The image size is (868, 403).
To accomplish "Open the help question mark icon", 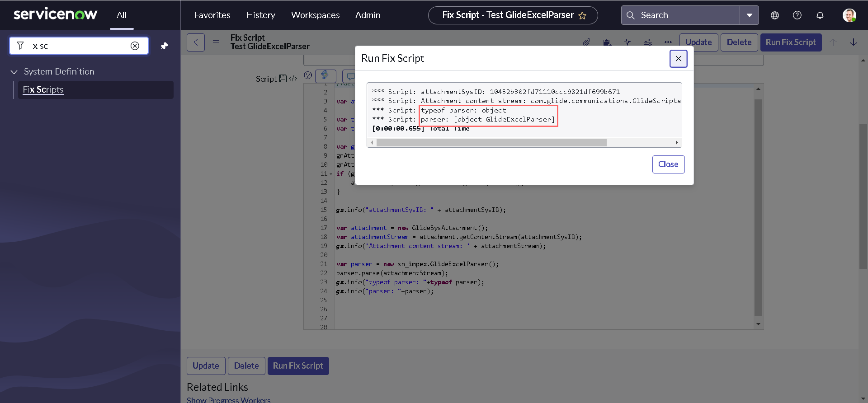I will [797, 15].
